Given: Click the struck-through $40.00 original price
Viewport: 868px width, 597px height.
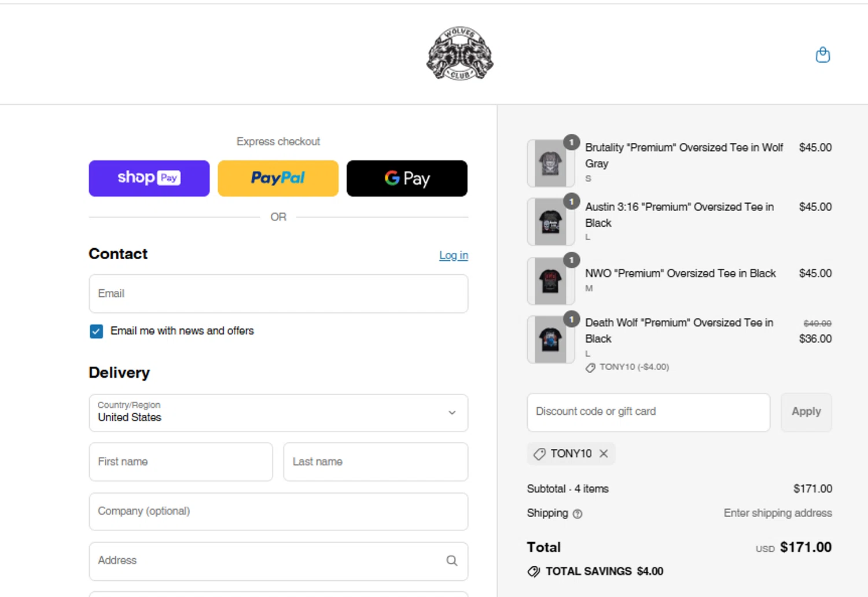Looking at the screenshot, I should pyautogui.click(x=817, y=323).
